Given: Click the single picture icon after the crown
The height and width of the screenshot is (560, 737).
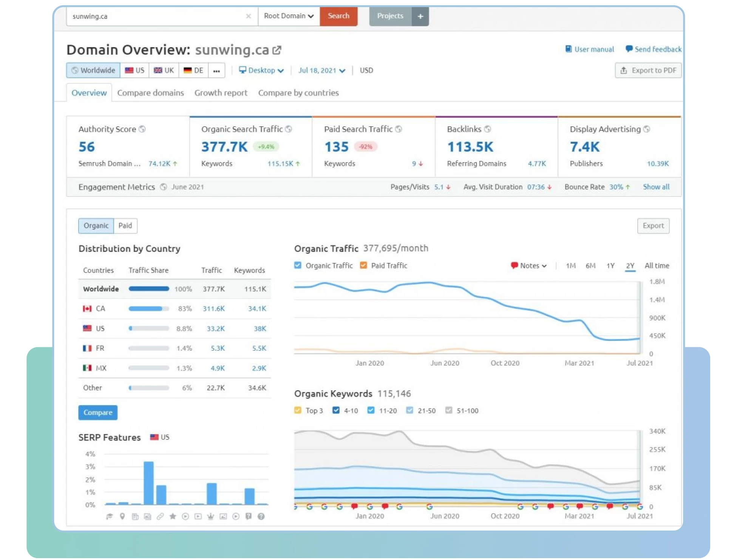Looking at the screenshot, I should [x=223, y=516].
